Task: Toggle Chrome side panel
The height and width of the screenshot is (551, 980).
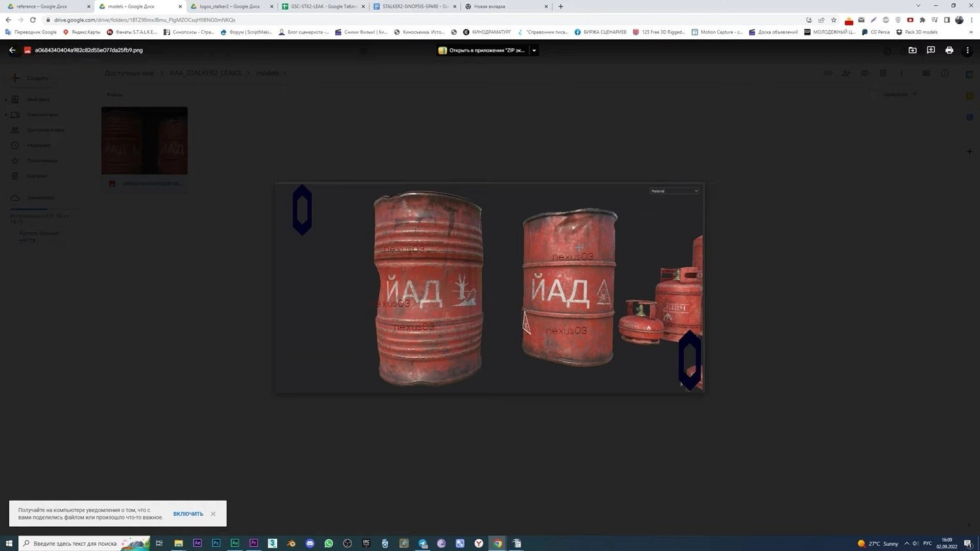Action: pos(947,20)
